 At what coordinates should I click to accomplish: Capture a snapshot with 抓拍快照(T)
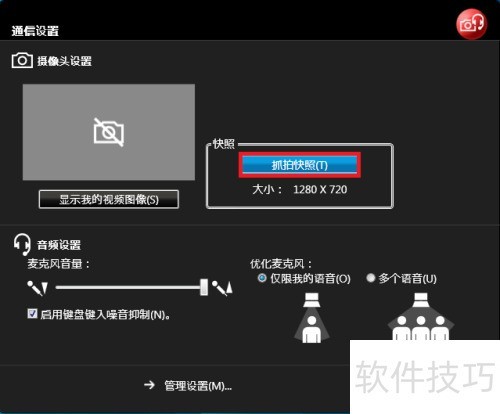click(299, 165)
